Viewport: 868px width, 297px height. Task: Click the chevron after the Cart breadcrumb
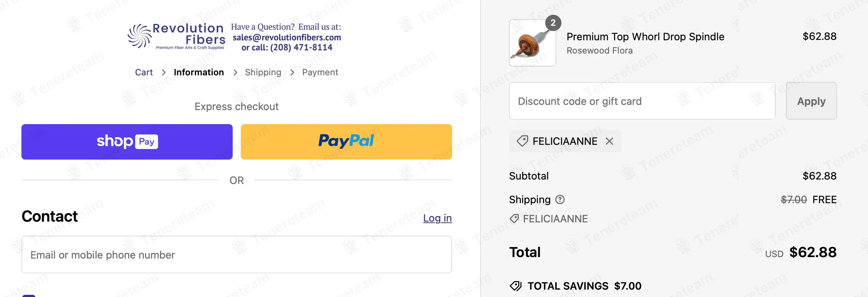click(164, 72)
